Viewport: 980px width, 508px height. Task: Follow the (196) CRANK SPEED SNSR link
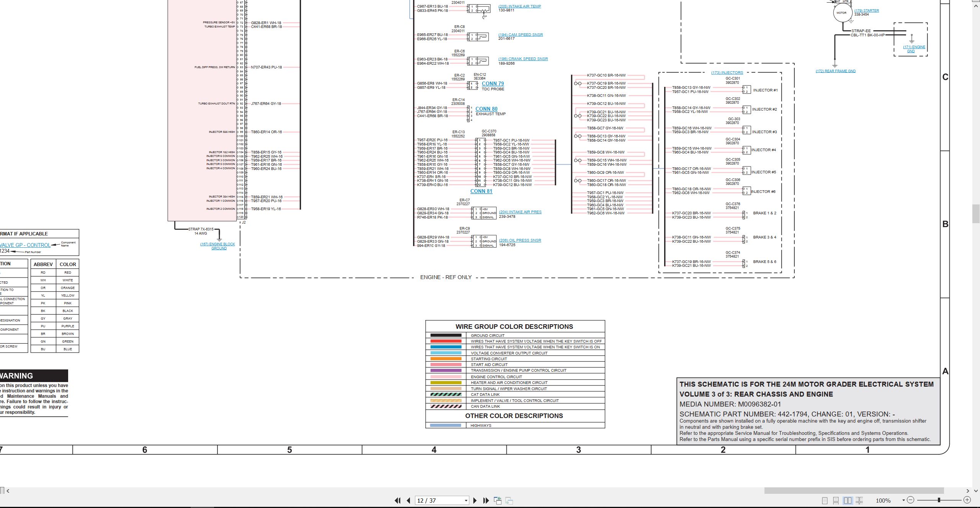click(523, 59)
